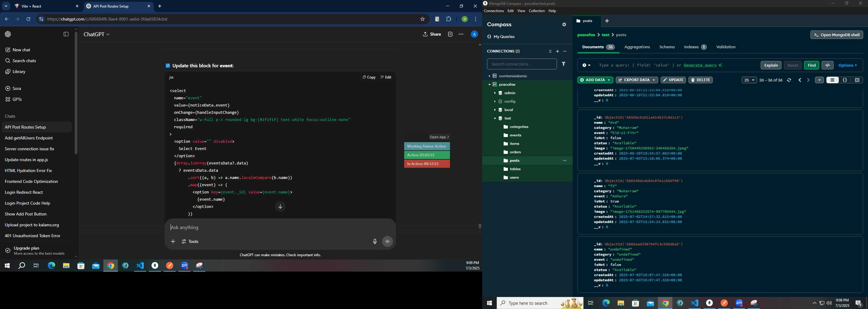Switch to Aggregations tab
Screen dimensions: 868x309
637,47
